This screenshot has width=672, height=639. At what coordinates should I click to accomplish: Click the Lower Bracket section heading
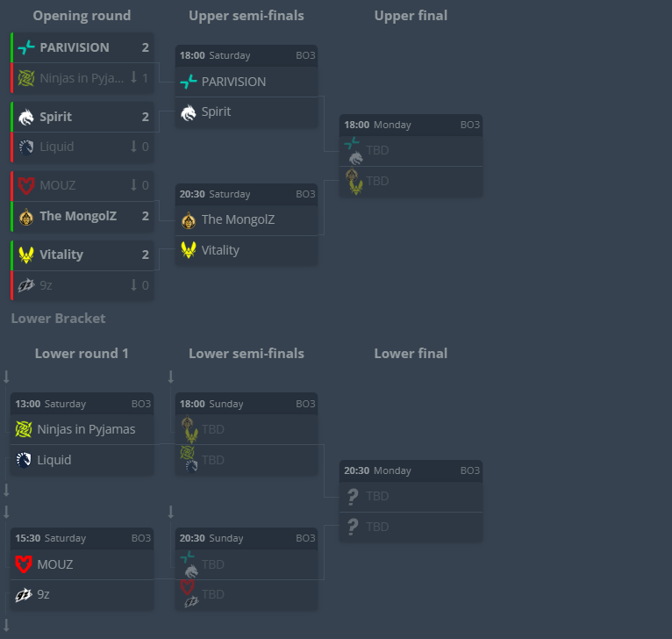[x=58, y=319]
